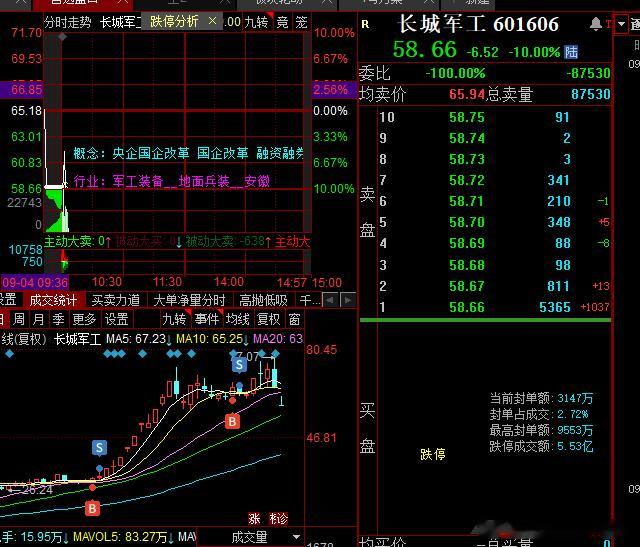This screenshot has height=547, width=640.
Task: Switch to the 大单净量分时 tab
Action: [x=189, y=300]
